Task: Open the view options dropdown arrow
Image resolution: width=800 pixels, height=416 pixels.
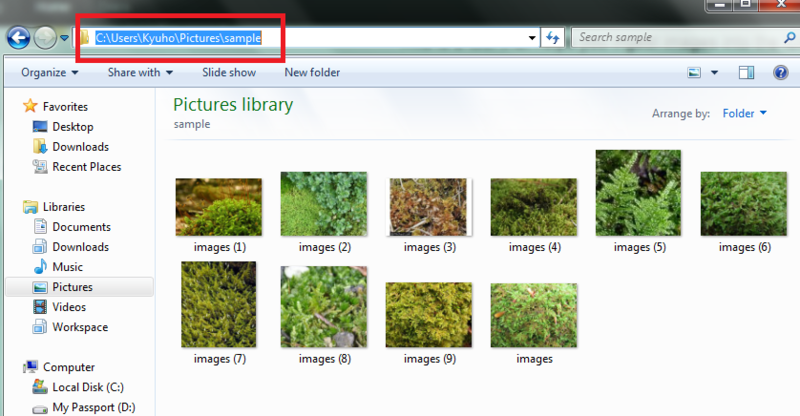Action: tap(714, 72)
